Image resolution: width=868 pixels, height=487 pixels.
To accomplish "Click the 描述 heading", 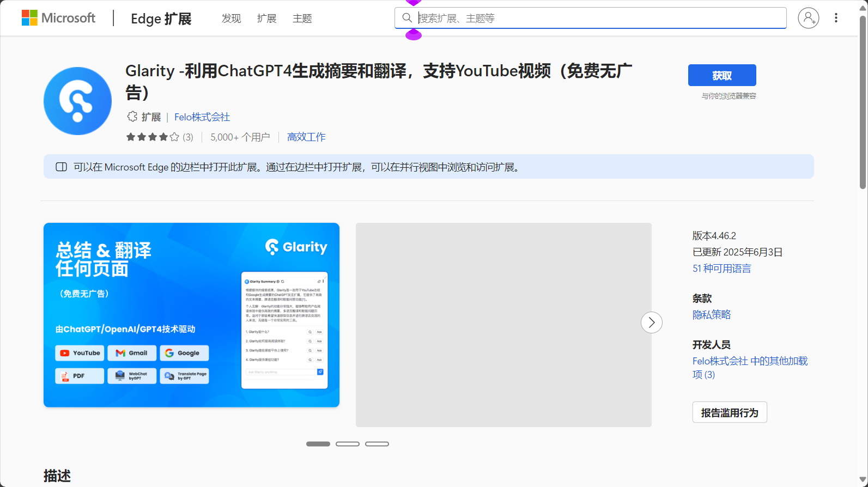I will 57,476.
